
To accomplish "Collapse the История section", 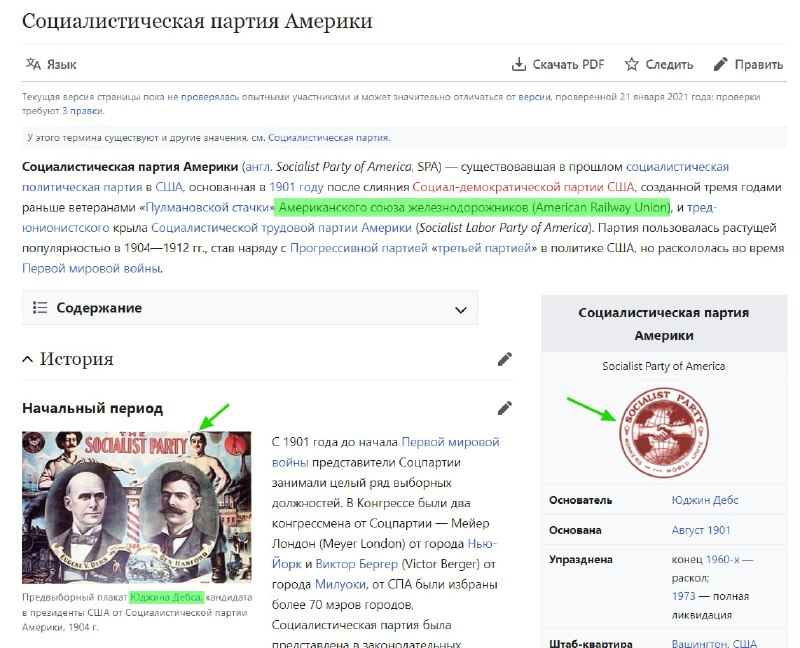I will (28, 360).
